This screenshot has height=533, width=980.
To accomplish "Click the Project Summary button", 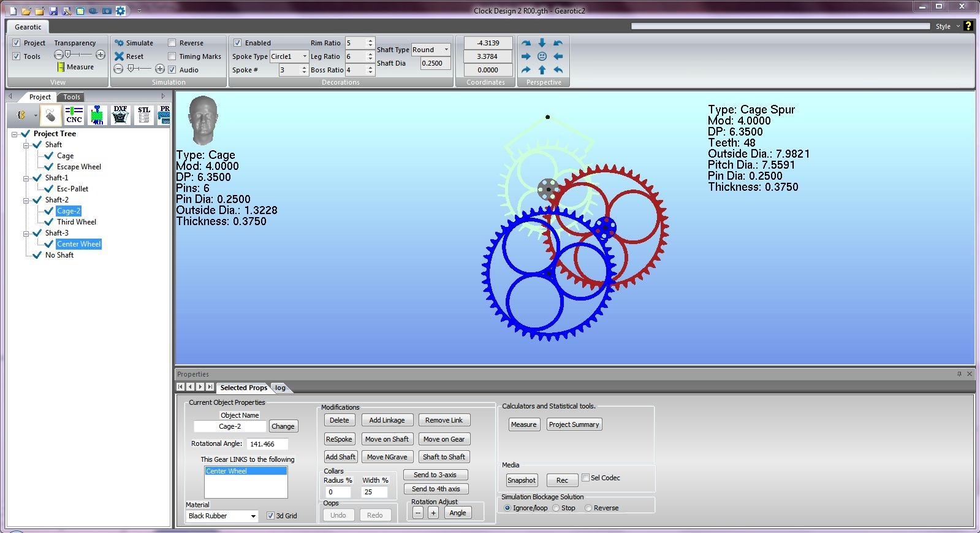I will coord(574,424).
